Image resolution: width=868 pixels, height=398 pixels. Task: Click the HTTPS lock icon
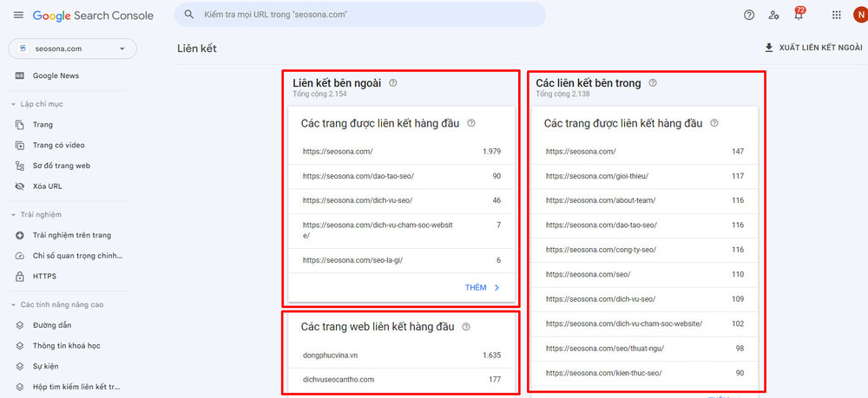click(x=20, y=277)
